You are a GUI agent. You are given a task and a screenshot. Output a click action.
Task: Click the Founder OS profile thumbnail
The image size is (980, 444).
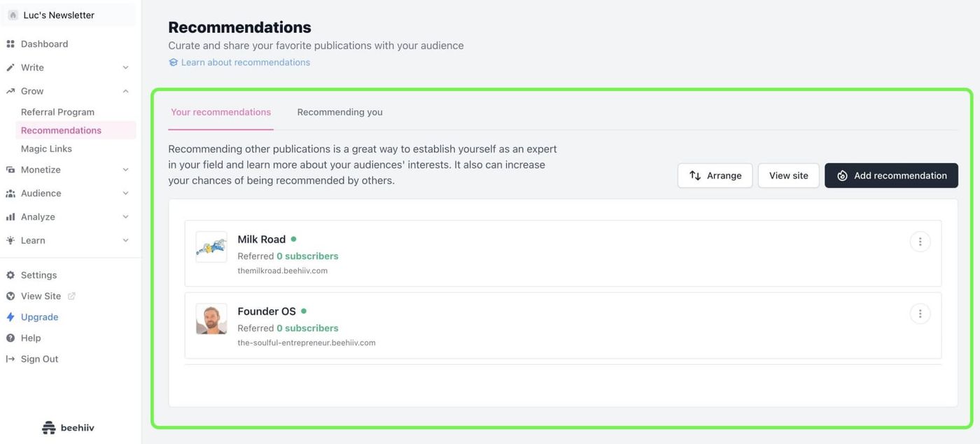tap(211, 319)
